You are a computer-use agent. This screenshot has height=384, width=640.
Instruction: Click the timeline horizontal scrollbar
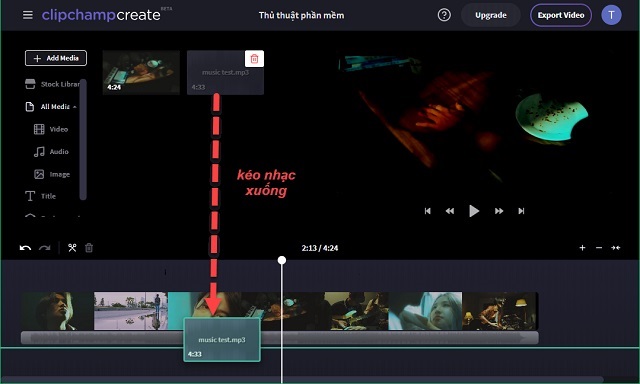[302, 379]
